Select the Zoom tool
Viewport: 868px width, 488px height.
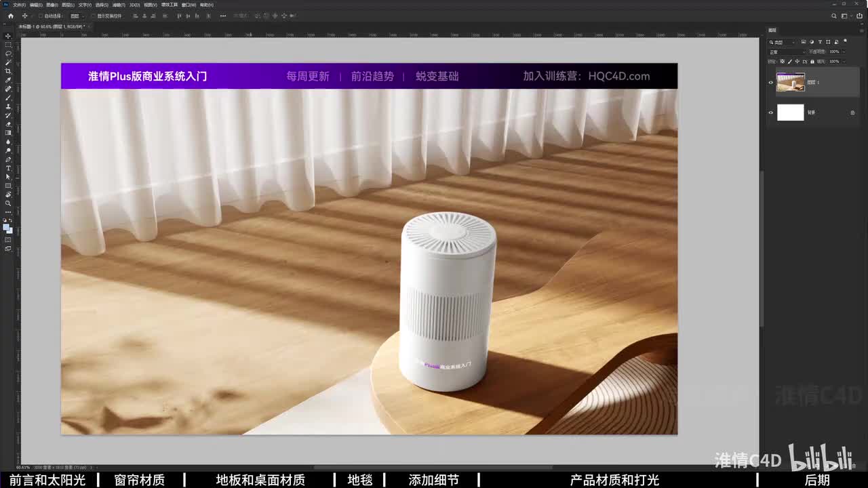(8, 203)
